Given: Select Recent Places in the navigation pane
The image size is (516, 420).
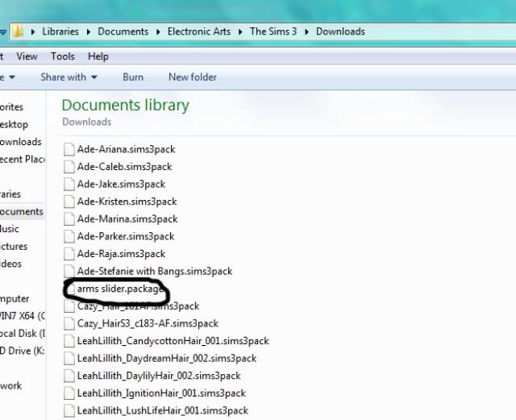Looking at the screenshot, I should [x=23, y=160].
